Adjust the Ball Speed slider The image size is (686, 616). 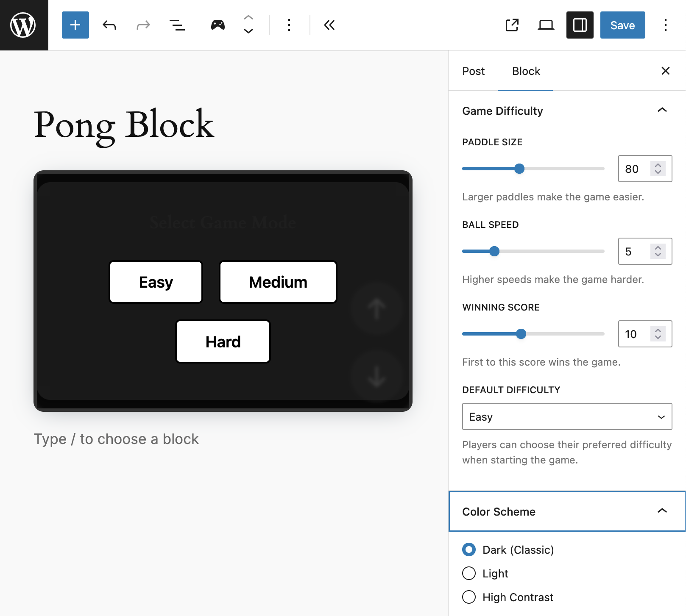pyautogui.click(x=533, y=251)
